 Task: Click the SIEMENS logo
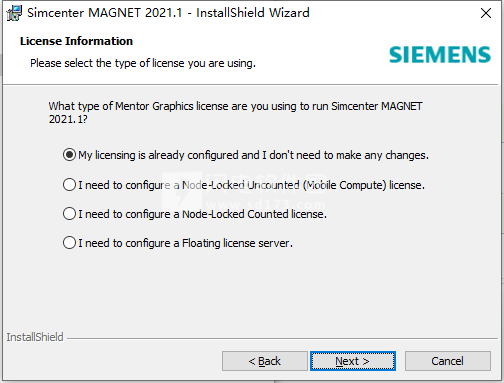pyautogui.click(x=440, y=55)
